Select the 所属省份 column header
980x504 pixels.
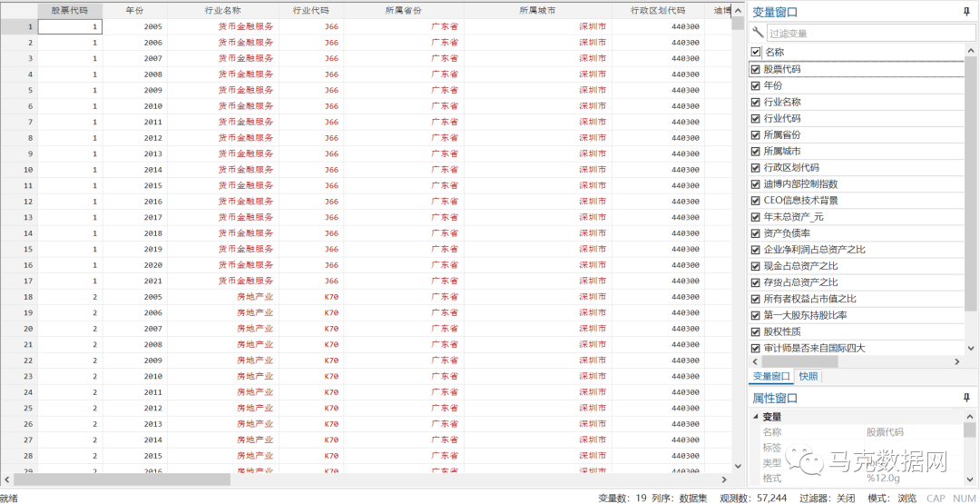[404, 11]
